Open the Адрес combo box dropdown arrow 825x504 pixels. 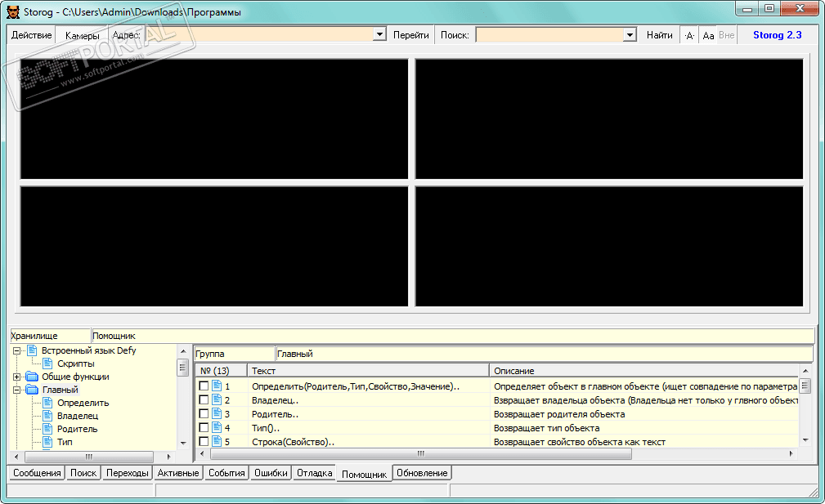pyautogui.click(x=379, y=34)
